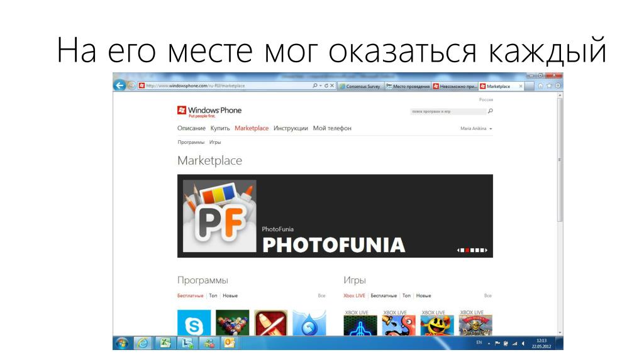Open Lync from the taskbar
Screen dimensions: 644x362
point(187,343)
